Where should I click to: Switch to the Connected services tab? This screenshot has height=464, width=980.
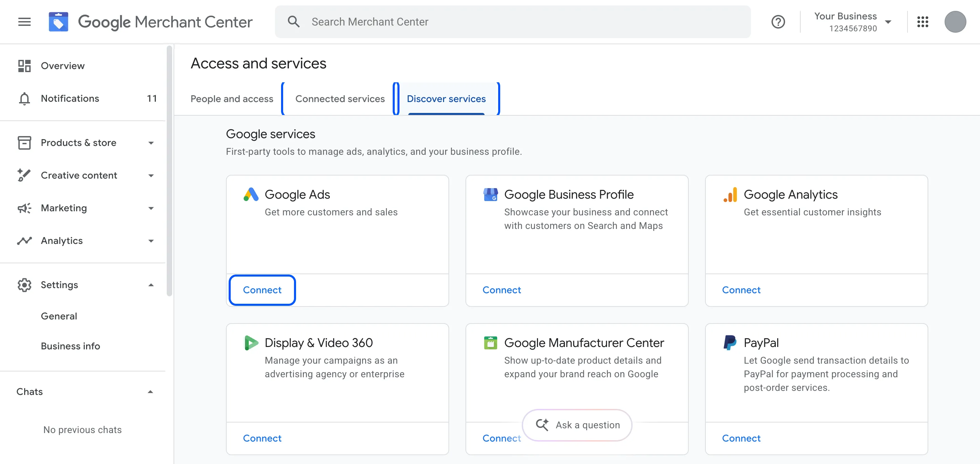(x=340, y=99)
